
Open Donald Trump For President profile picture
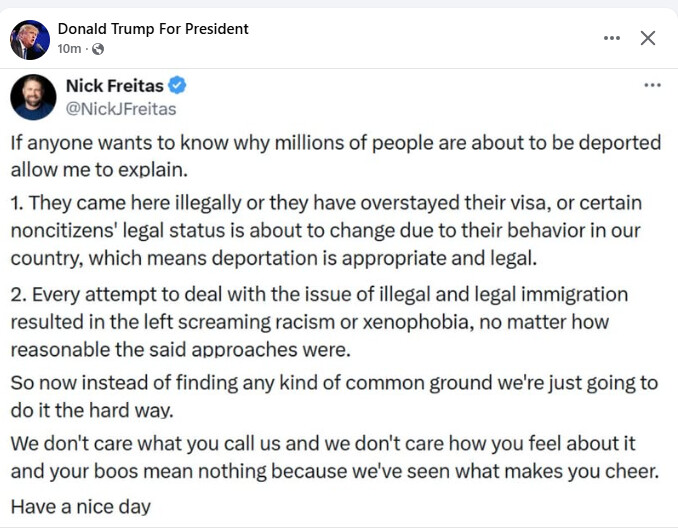tap(29, 39)
